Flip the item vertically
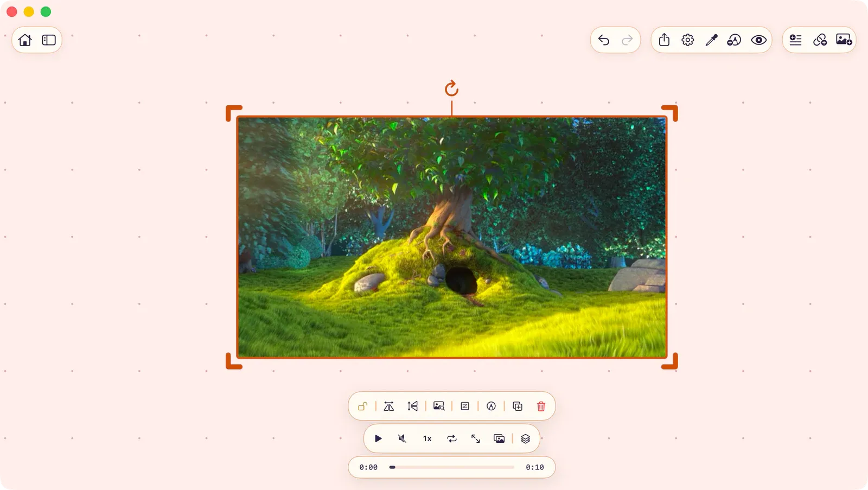The image size is (868, 490). (x=413, y=406)
